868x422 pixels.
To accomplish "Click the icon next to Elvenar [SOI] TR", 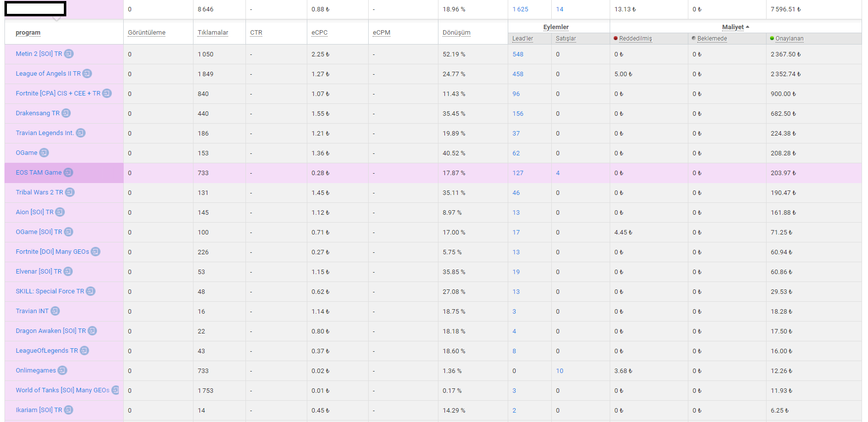I will pyautogui.click(x=68, y=272).
